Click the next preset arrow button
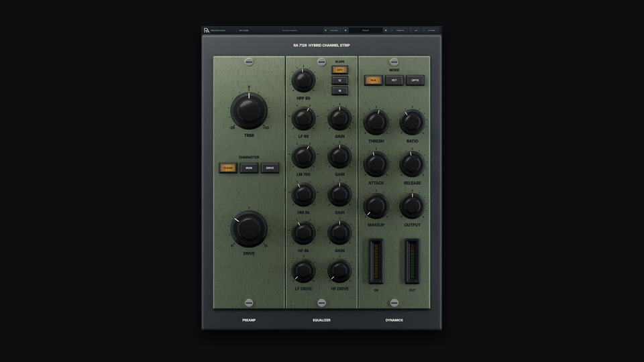 [x=386, y=30]
